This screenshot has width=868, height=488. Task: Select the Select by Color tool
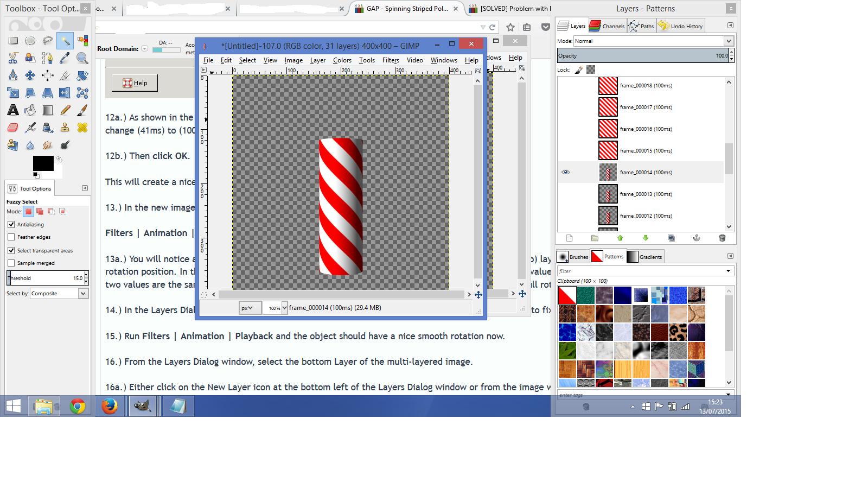pyautogui.click(x=82, y=41)
